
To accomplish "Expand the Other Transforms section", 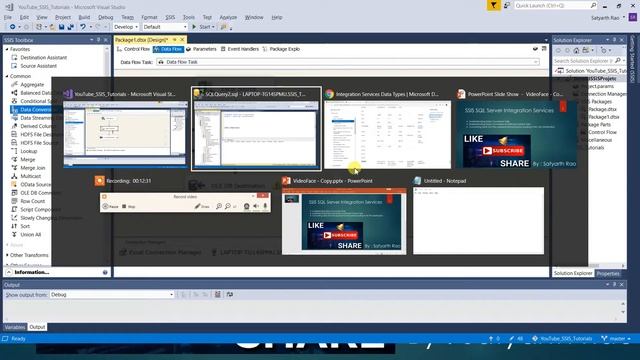I will coord(7,255).
